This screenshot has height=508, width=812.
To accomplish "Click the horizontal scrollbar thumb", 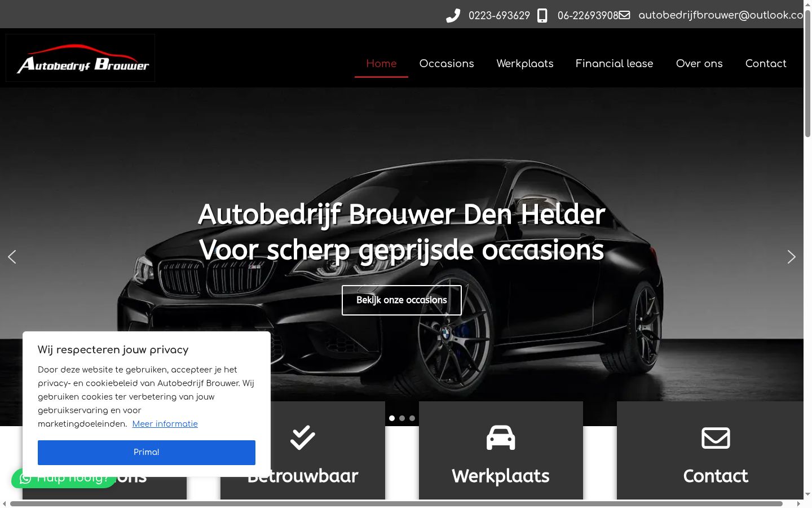I will pos(396,503).
